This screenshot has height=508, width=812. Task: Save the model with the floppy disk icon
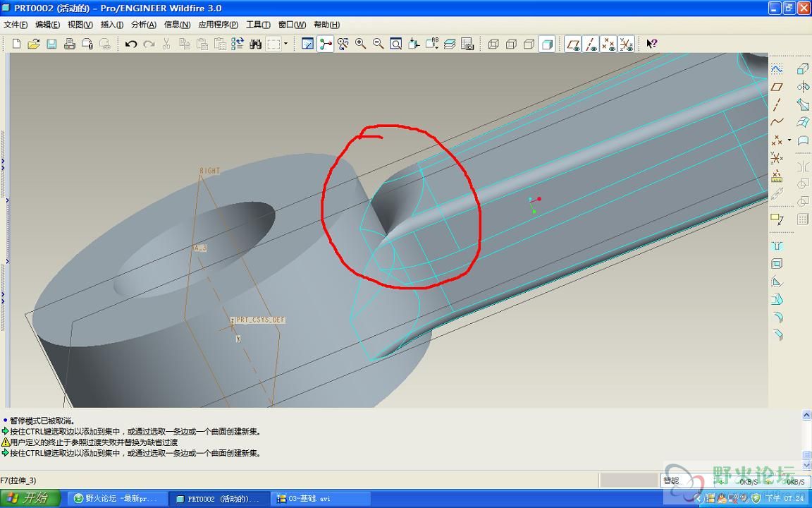(x=51, y=44)
